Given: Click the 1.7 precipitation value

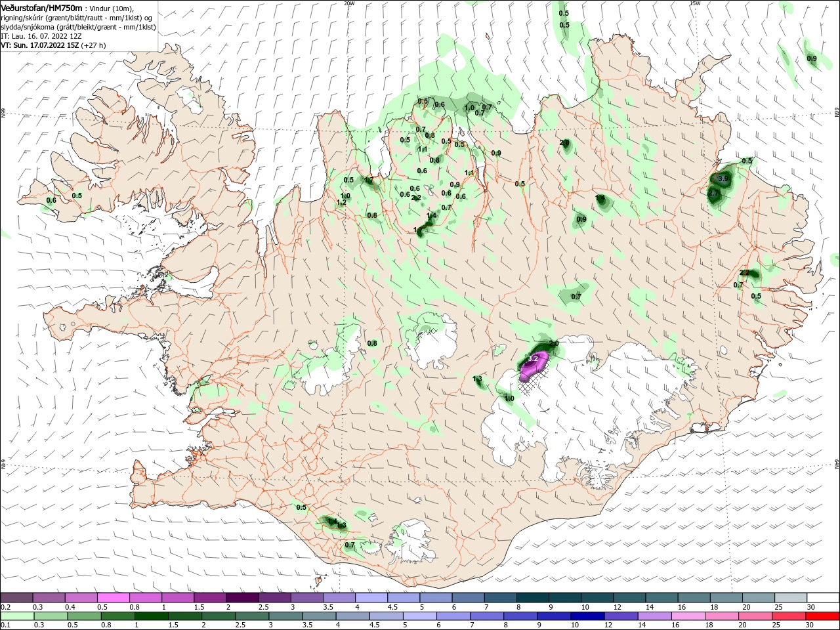Looking at the screenshot, I should click(368, 180).
